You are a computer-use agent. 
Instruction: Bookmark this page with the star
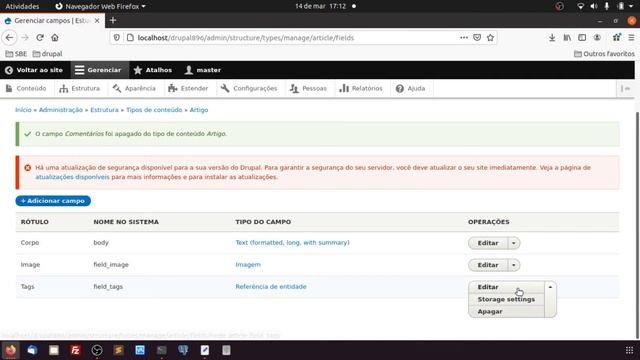[x=490, y=38]
